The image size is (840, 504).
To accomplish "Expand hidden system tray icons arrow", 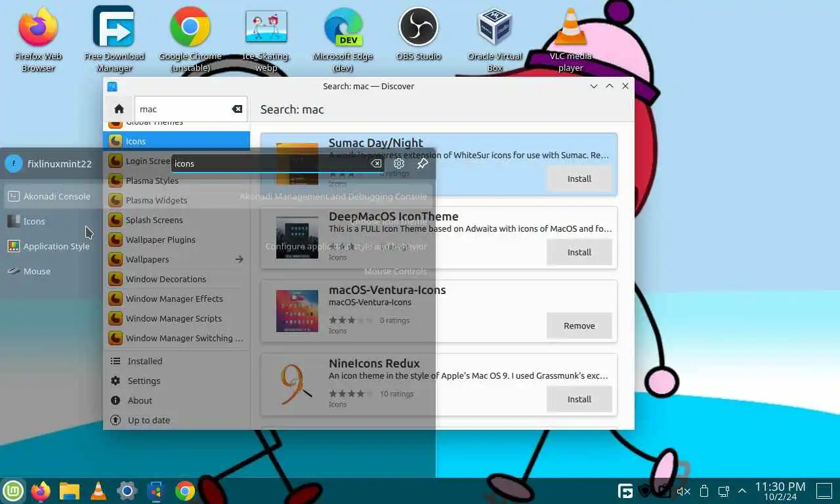I will (742, 491).
